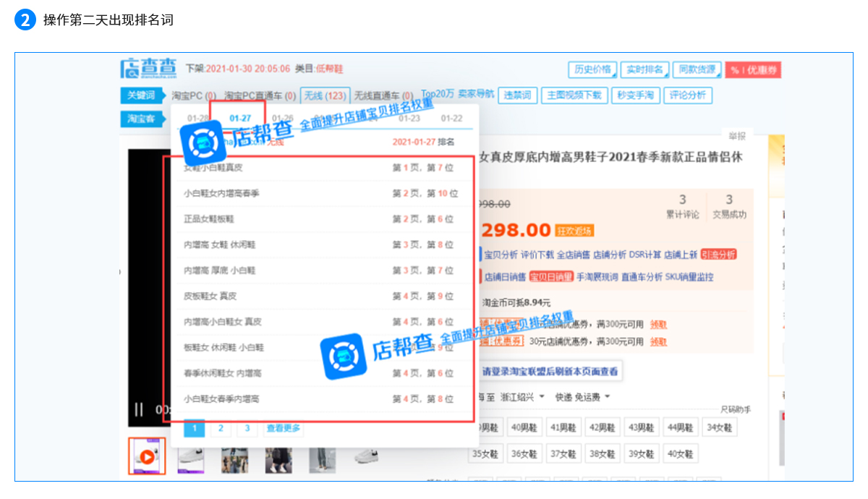This screenshot has height=499, width=868.
Task: Click keyword row 内增高小白鞋女 真皮
Action: click(322, 322)
